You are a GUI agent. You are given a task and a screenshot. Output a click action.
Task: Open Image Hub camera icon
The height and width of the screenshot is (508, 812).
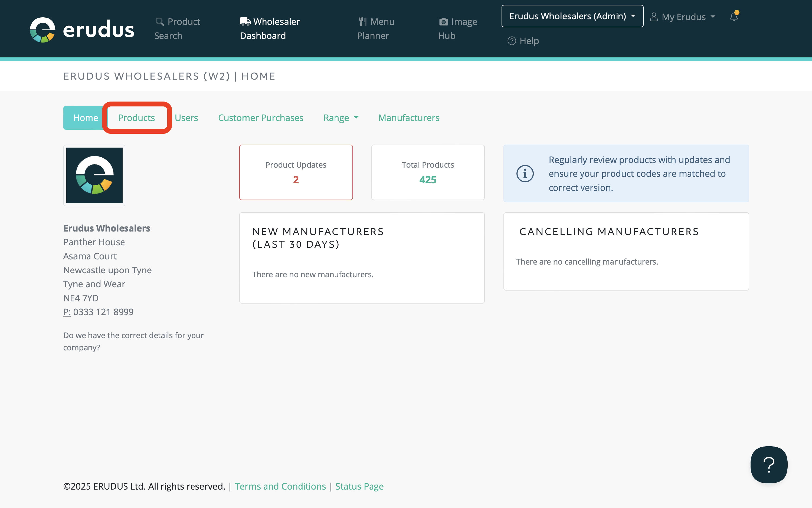(443, 22)
